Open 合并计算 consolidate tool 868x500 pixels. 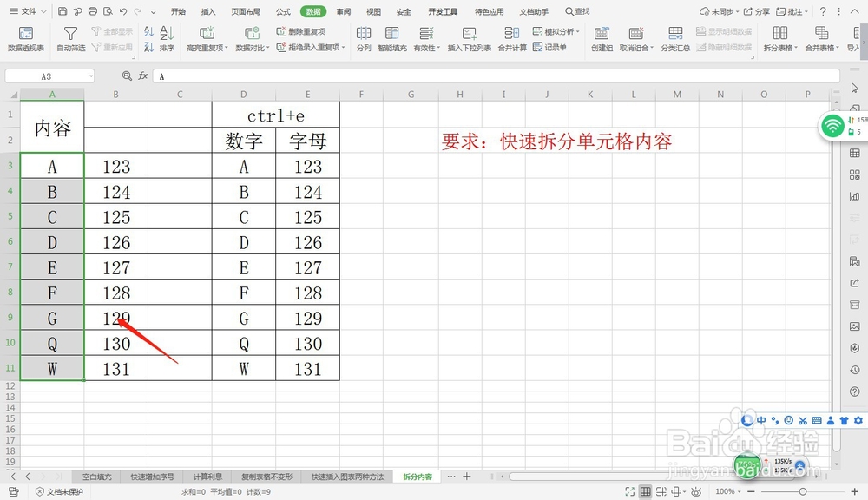[512, 39]
